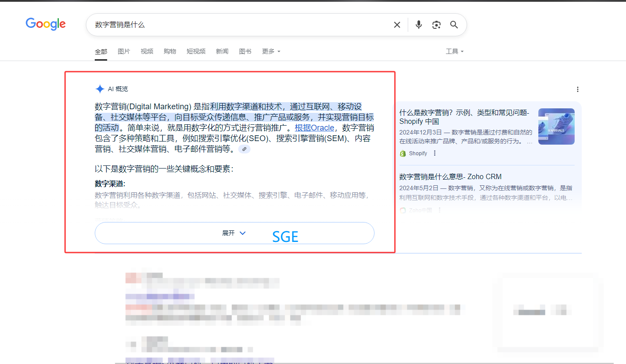Screen dimensions: 626x364
Task: Open 数字营销是什么意思- Zoho CRM result
Action: coord(450,176)
